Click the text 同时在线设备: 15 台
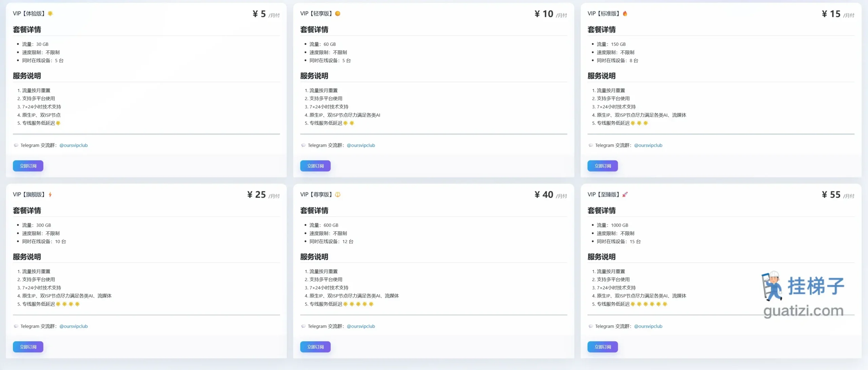 (x=619, y=242)
